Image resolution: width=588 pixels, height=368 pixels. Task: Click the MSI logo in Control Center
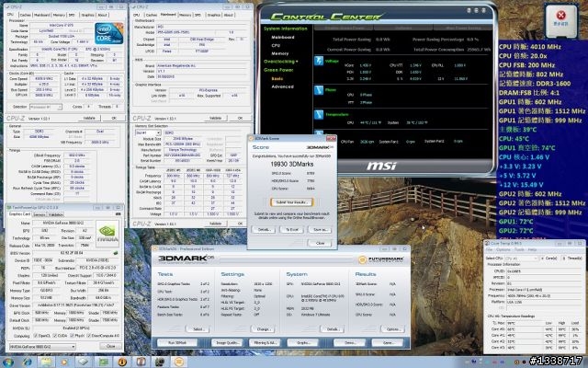coord(381,166)
